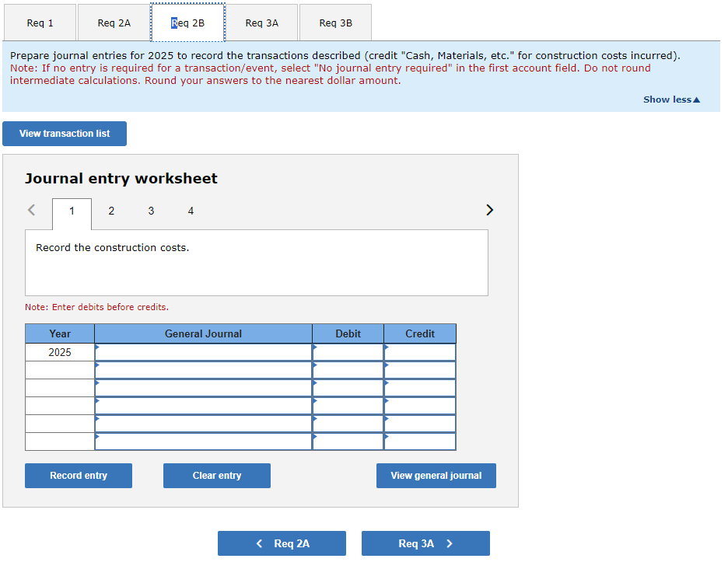The width and height of the screenshot is (728, 576).
Task: Switch to the Req 3B tab
Action: pos(334,23)
